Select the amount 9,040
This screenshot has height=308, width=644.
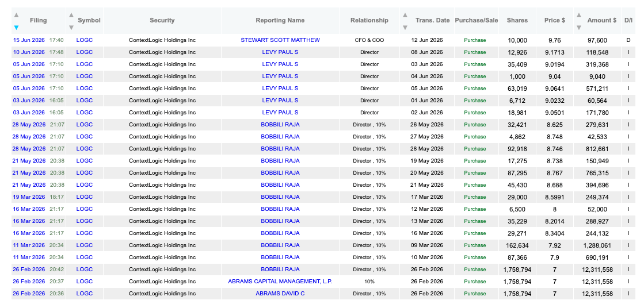click(597, 76)
